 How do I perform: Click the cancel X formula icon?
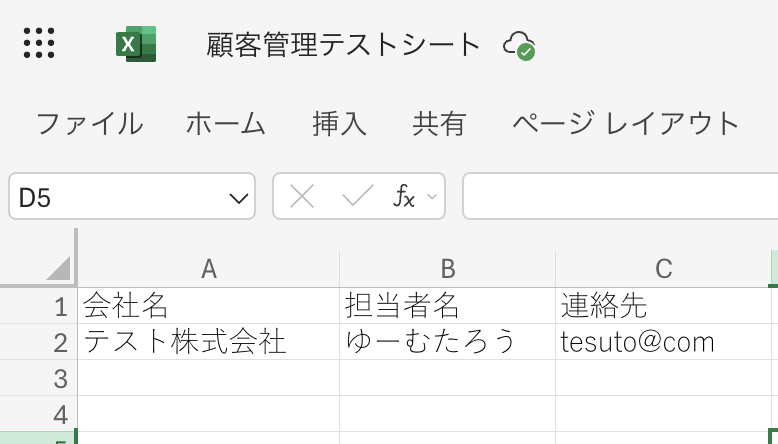301,196
